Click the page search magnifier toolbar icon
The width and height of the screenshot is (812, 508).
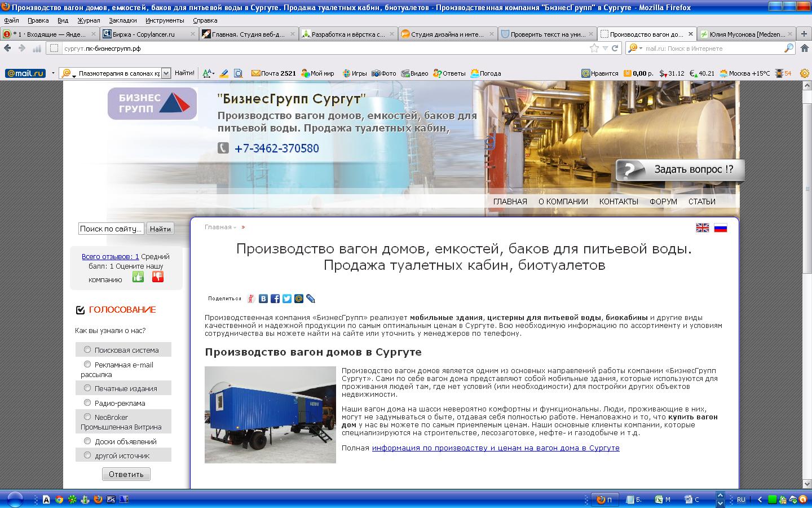pos(238,73)
